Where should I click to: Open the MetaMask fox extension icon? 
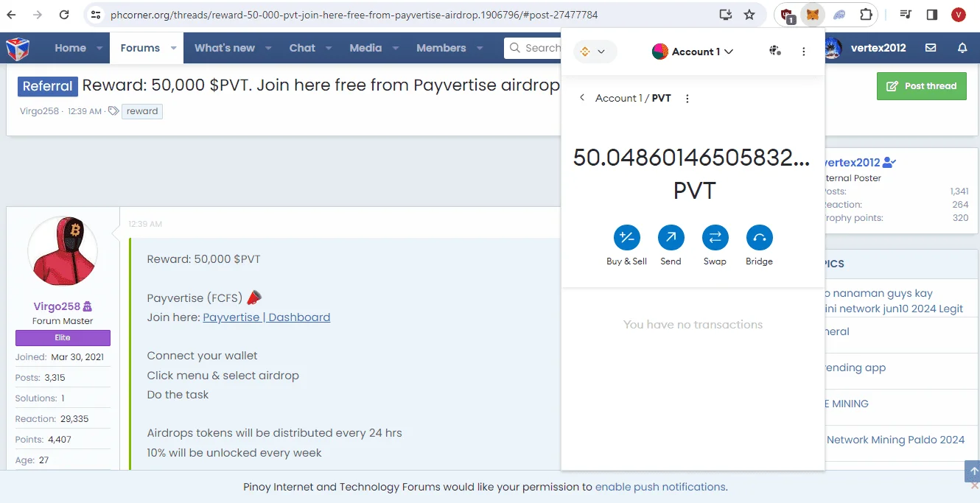(x=812, y=14)
